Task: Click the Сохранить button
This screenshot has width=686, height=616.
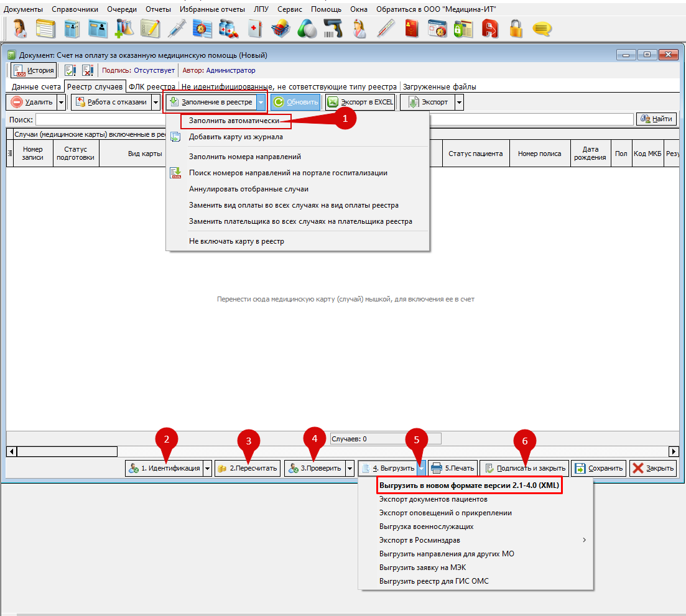Action: pyautogui.click(x=599, y=468)
